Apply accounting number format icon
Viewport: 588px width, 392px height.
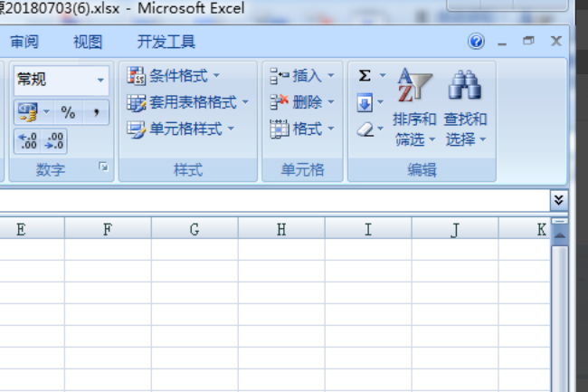(28, 112)
